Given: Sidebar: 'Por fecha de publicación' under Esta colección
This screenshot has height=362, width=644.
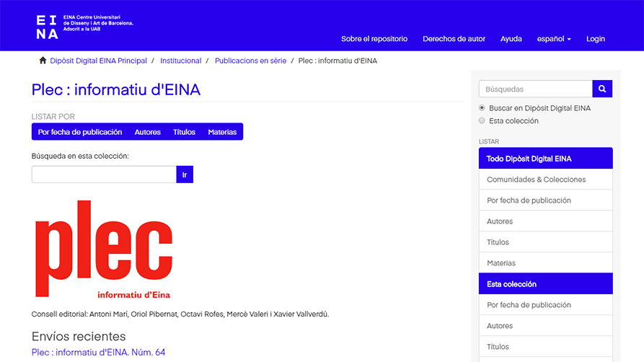Looking at the screenshot, I should click(x=545, y=305).
